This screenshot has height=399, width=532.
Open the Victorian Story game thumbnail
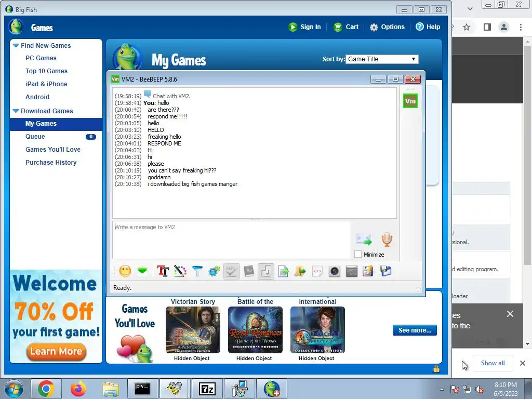[193, 330]
